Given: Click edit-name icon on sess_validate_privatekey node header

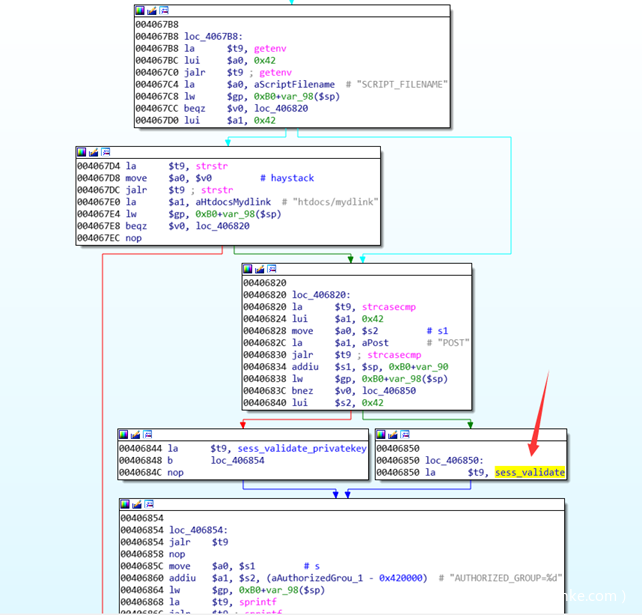Looking at the screenshot, I should pyautogui.click(x=135, y=434).
